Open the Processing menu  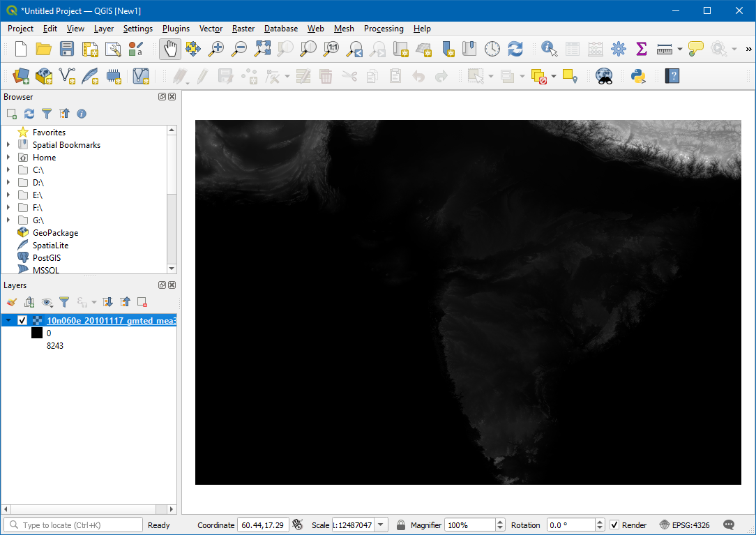click(x=384, y=29)
